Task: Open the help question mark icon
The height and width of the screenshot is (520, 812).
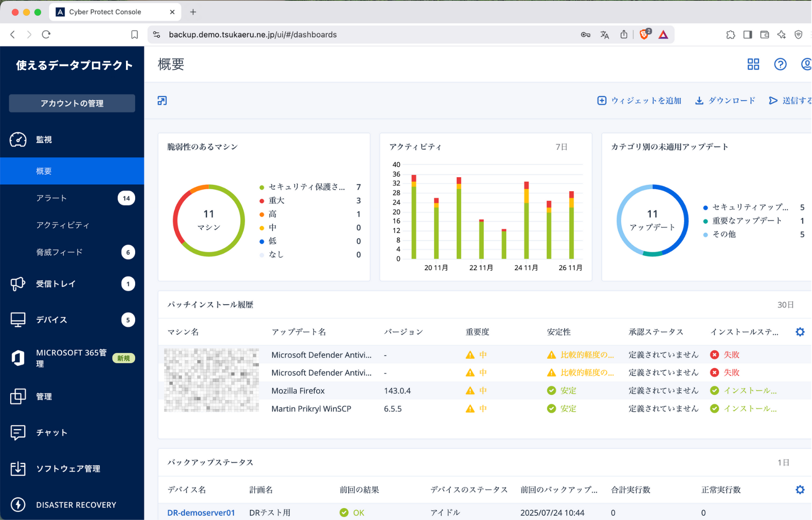Action: [x=780, y=64]
